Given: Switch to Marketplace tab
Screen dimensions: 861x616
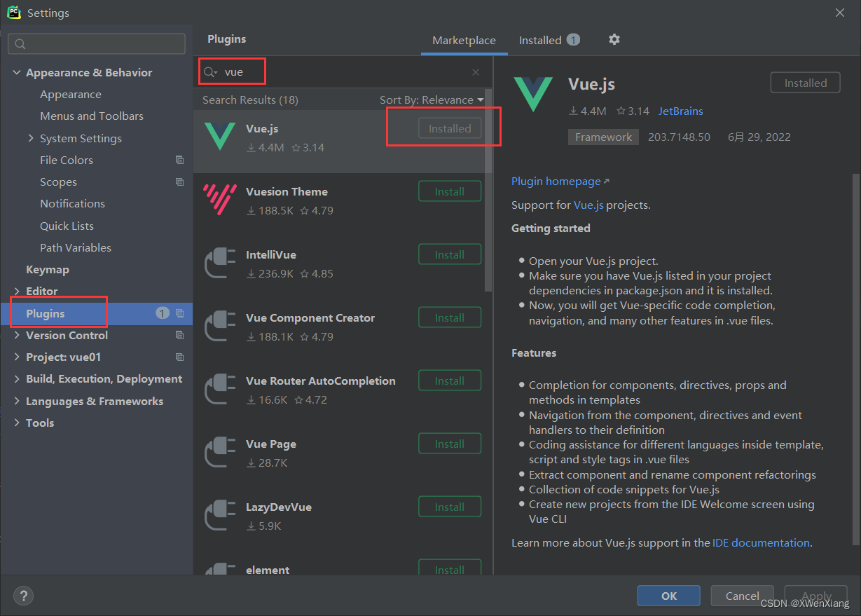Looking at the screenshot, I should coord(464,41).
